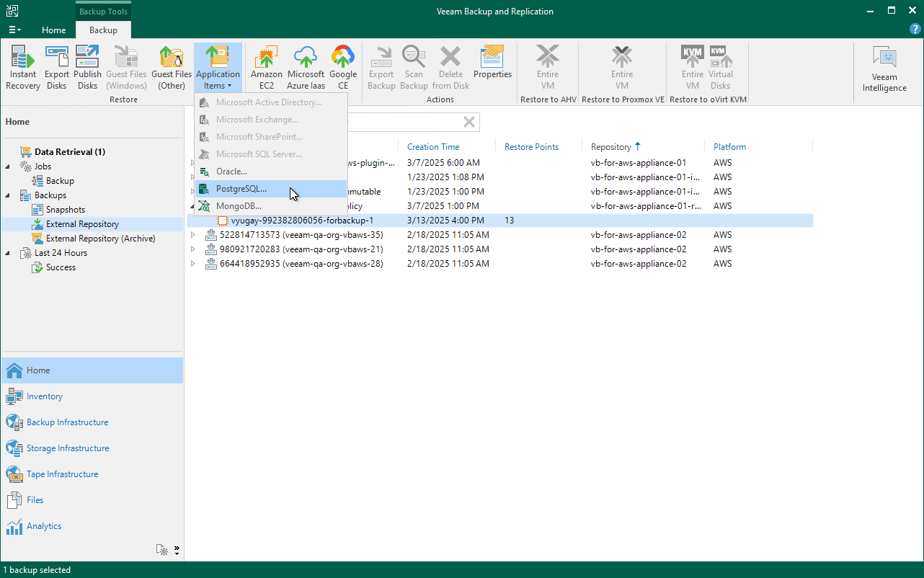Select the Backup ribbon tab

[x=103, y=30]
